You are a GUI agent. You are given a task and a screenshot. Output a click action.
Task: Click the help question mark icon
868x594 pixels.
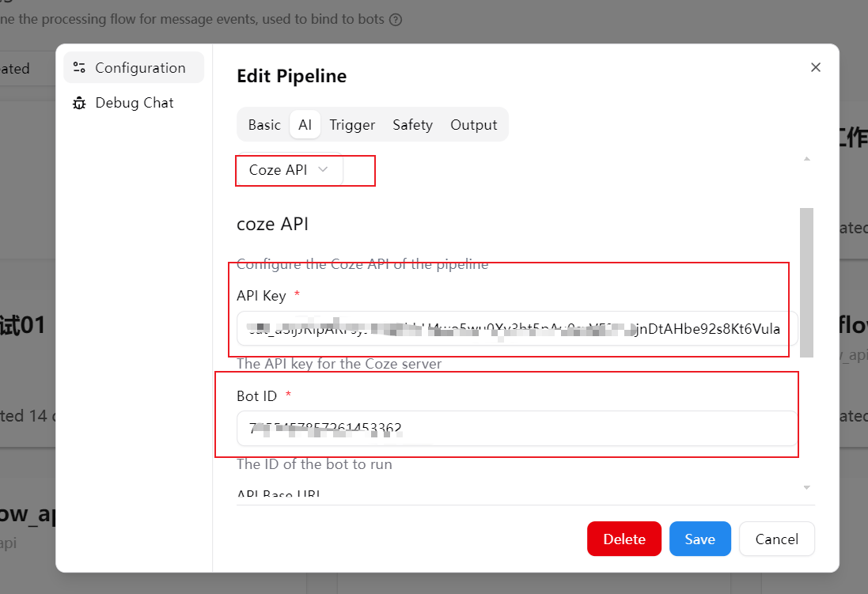(x=396, y=19)
